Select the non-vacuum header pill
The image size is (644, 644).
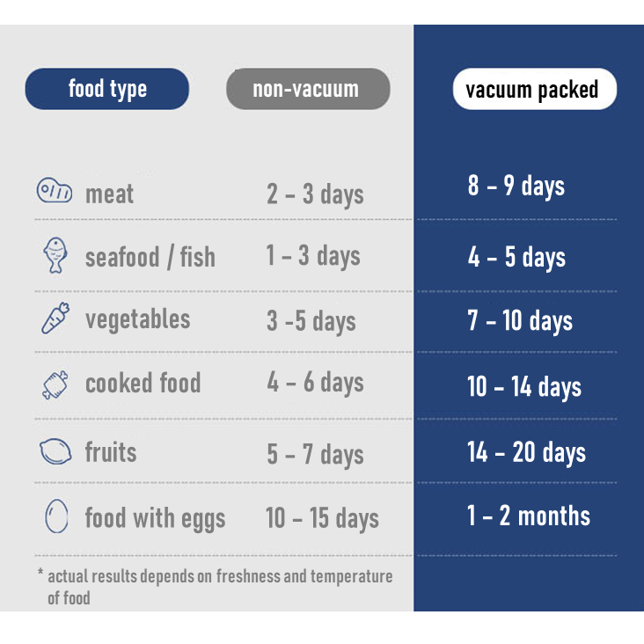(307, 89)
